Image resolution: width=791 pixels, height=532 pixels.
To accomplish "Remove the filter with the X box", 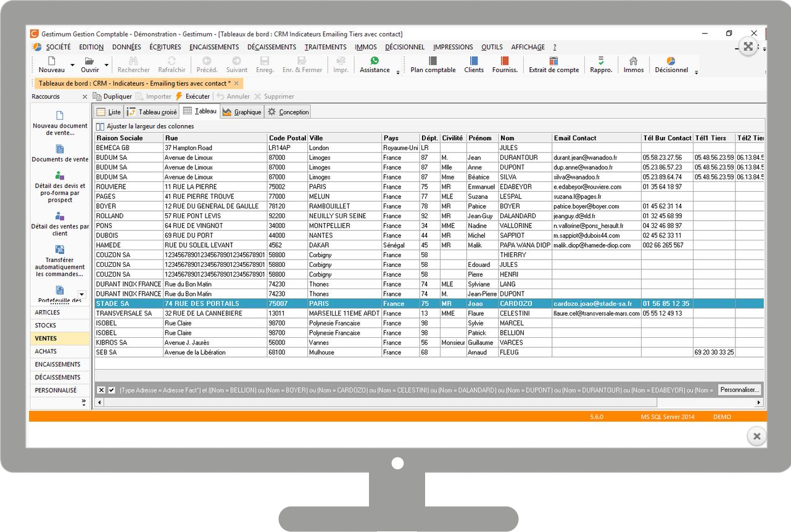I will pos(101,390).
